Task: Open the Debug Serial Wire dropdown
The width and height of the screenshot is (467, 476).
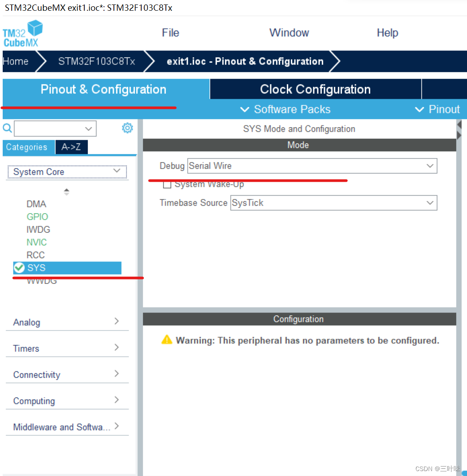Action: (312, 166)
